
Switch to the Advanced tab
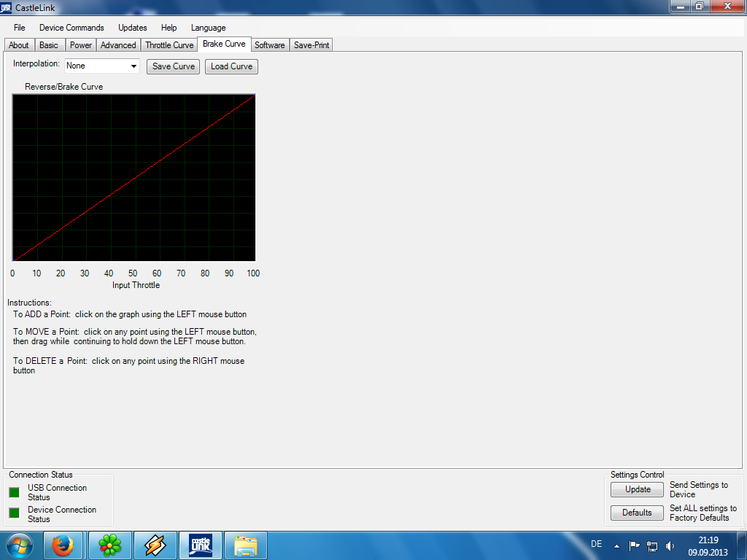118,45
